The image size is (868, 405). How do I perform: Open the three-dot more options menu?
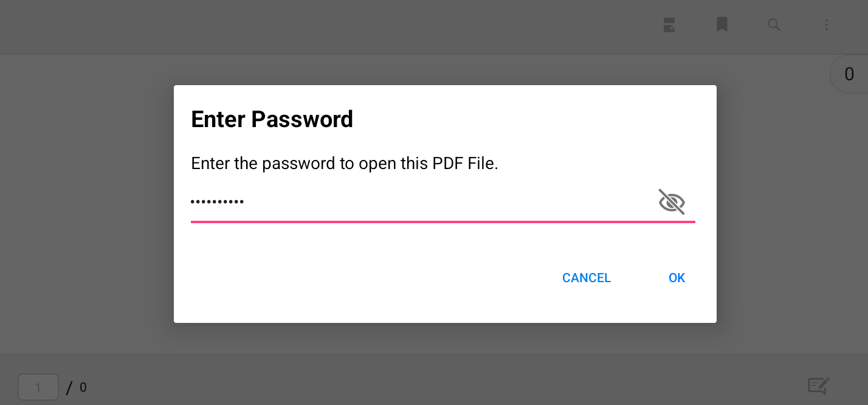coord(826,25)
